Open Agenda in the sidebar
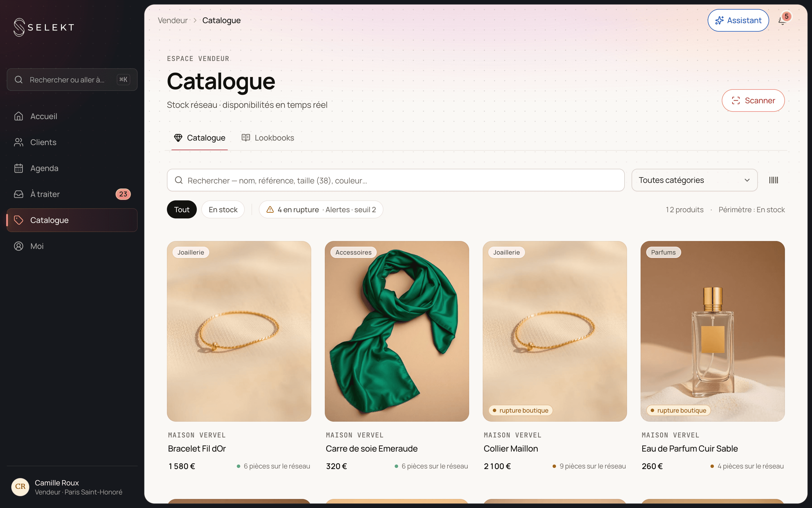Viewport: 812px width, 508px height. 72,168
